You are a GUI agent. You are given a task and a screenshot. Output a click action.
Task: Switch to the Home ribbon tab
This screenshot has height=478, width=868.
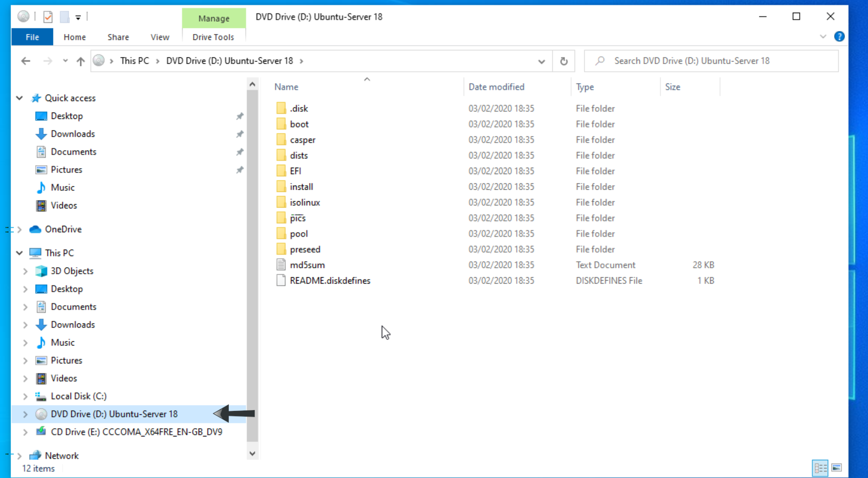point(75,37)
